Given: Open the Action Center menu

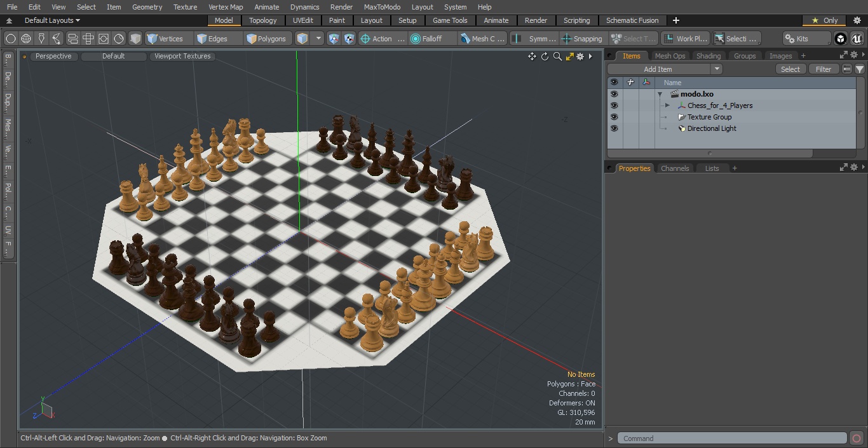Looking at the screenshot, I should pos(383,39).
